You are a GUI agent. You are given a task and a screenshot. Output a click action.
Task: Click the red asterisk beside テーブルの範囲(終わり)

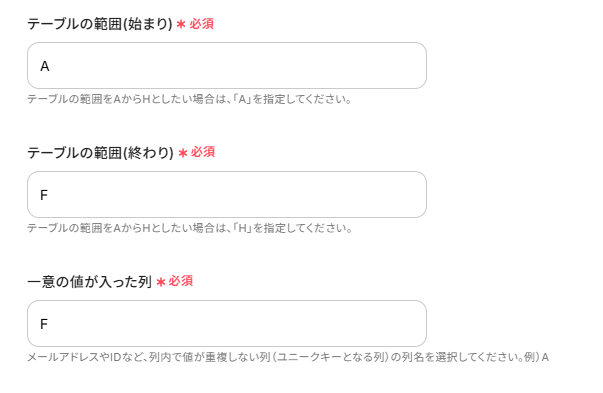[183, 153]
